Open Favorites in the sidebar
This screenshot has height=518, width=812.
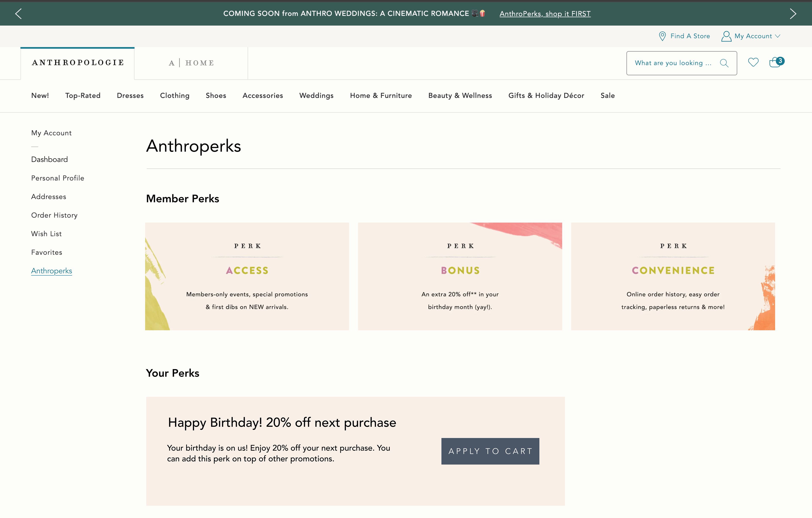click(x=47, y=252)
